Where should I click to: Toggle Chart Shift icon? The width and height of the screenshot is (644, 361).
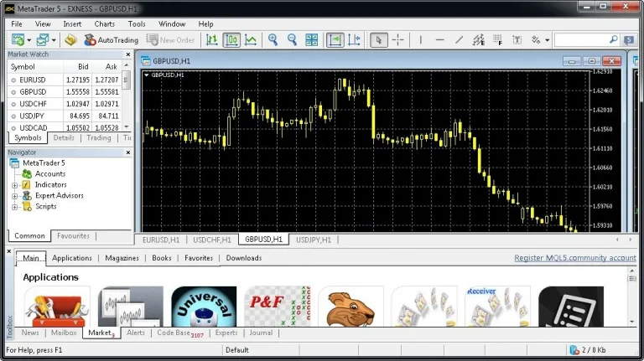(354, 40)
